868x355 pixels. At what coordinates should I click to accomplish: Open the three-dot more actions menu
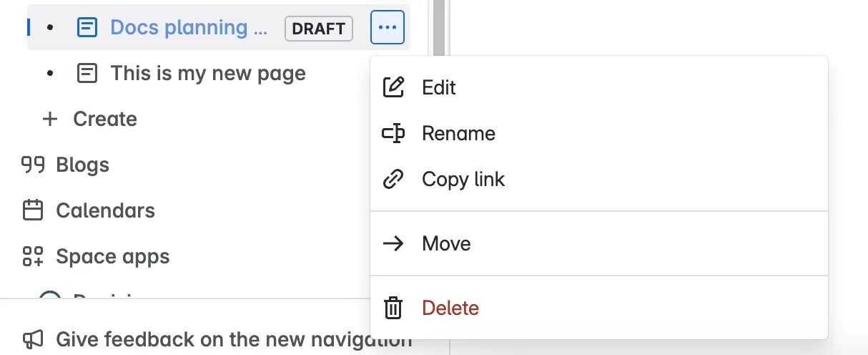pos(388,28)
